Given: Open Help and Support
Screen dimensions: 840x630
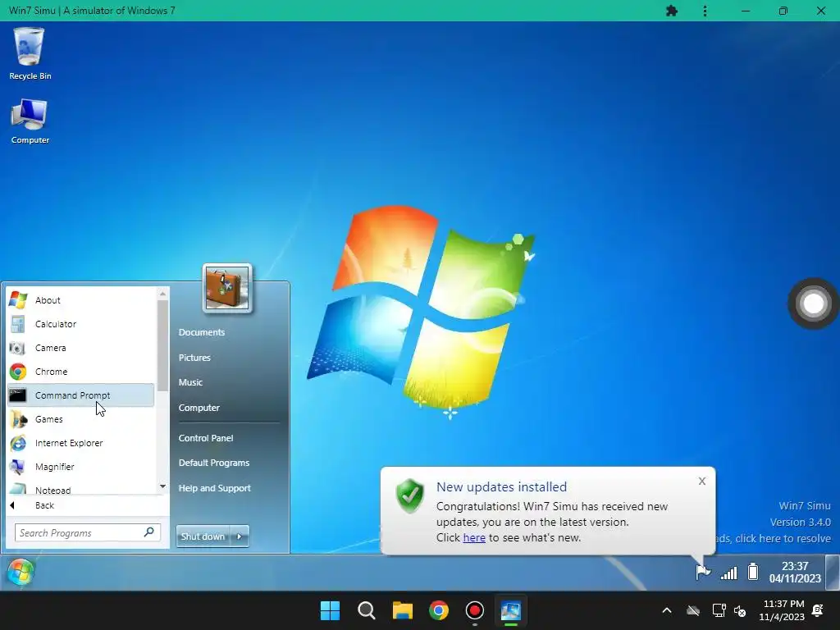Looking at the screenshot, I should coord(215,488).
